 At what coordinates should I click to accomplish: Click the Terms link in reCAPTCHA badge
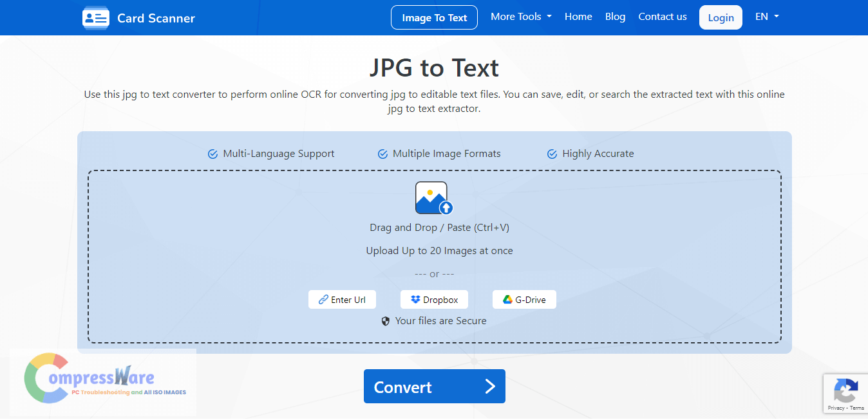pyautogui.click(x=857, y=408)
